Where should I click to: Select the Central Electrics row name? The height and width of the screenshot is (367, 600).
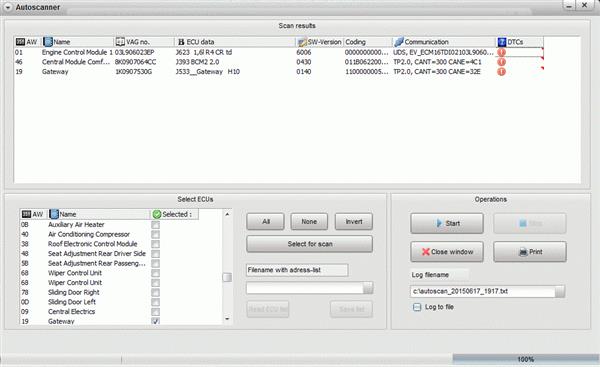coord(72,312)
